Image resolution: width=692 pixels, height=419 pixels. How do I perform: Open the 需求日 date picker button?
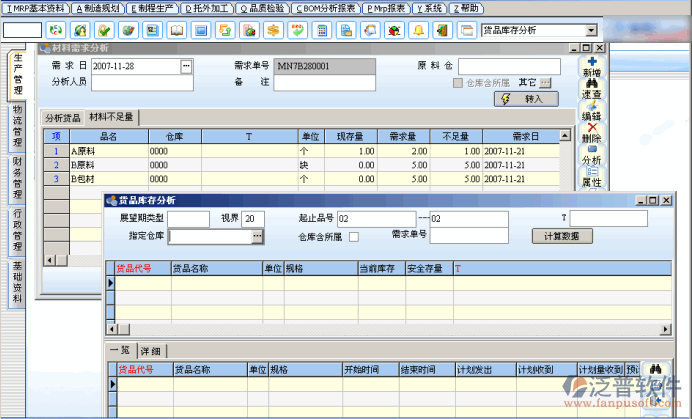[x=185, y=66]
